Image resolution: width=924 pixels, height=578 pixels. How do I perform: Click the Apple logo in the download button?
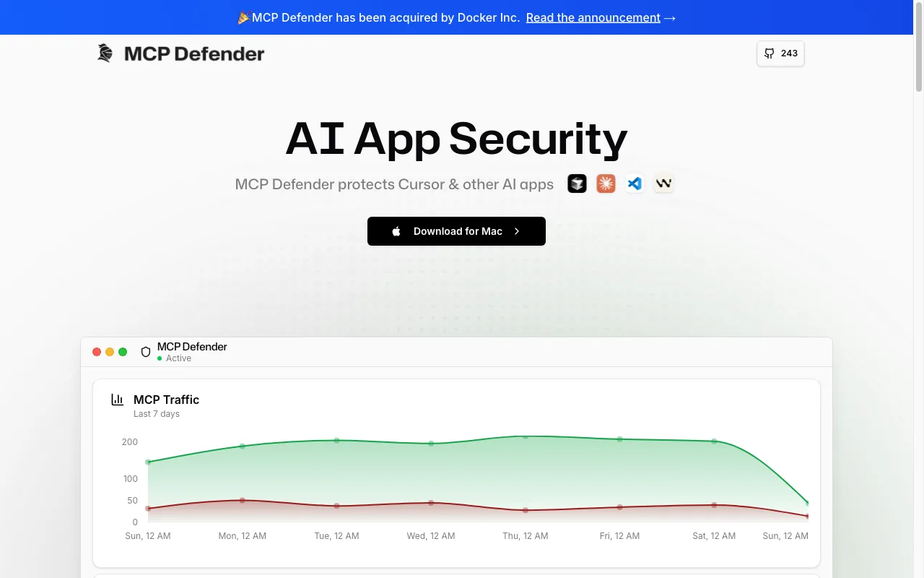pos(396,231)
